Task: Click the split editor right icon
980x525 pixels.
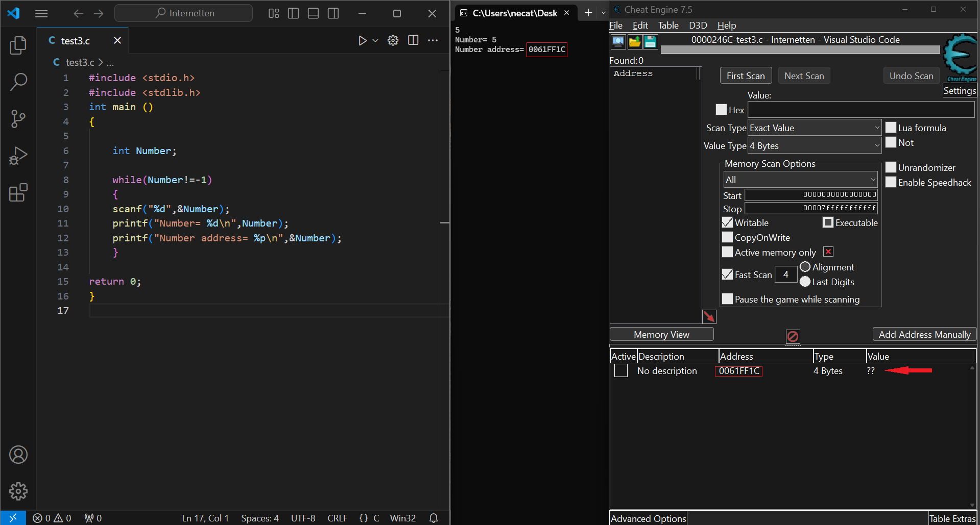Action: click(x=413, y=40)
